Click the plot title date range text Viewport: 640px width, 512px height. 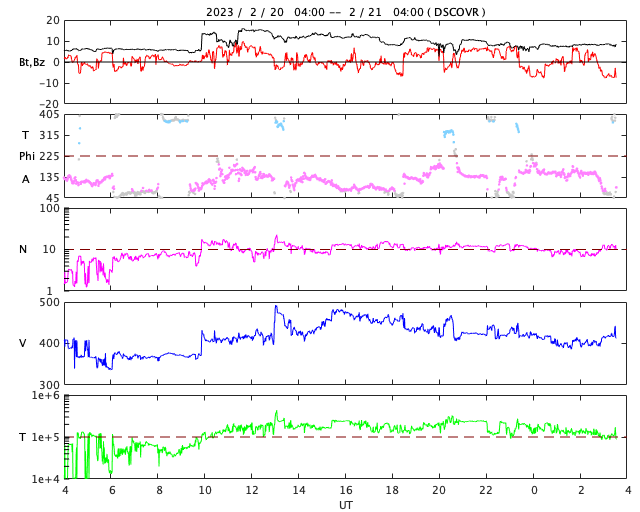(x=345, y=12)
